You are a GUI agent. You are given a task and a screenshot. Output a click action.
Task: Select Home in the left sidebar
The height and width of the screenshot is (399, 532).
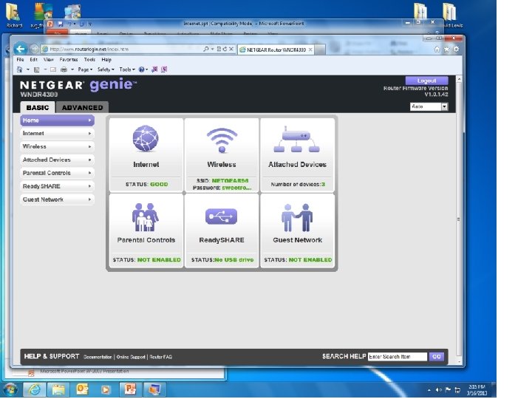58,120
